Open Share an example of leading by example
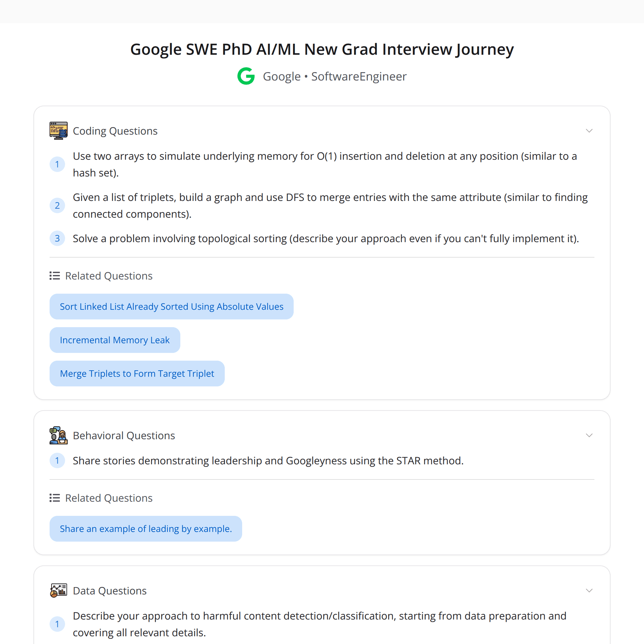Image resolution: width=644 pixels, height=644 pixels. 146,529
